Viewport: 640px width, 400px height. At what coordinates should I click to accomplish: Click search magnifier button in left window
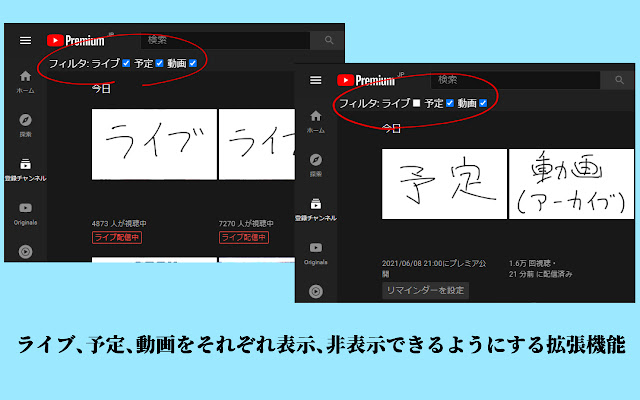pos(329,40)
